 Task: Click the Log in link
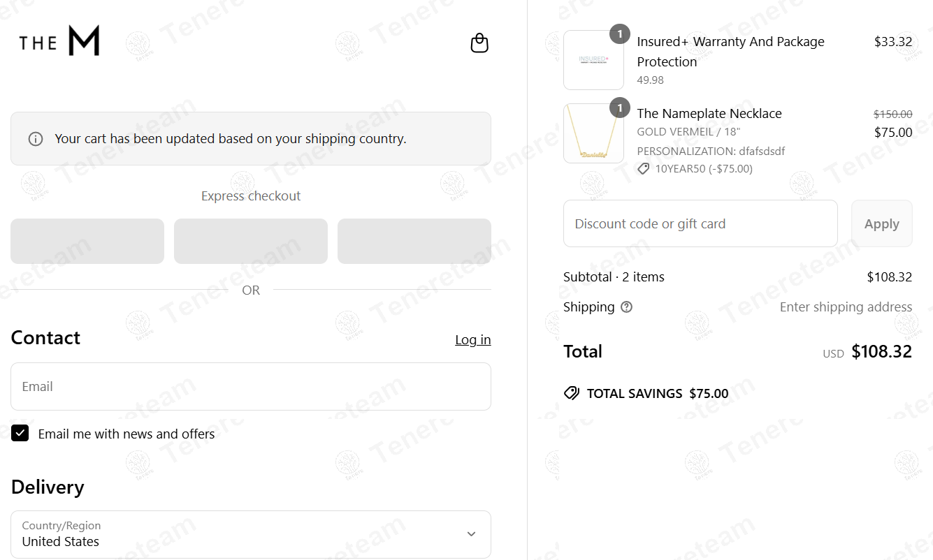click(473, 340)
